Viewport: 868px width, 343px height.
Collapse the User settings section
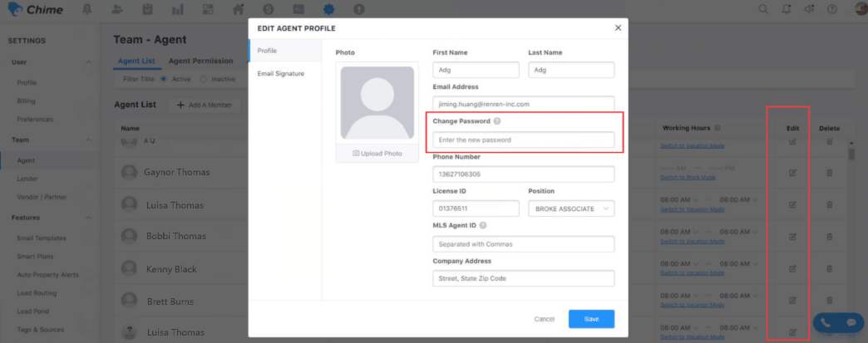click(x=88, y=62)
